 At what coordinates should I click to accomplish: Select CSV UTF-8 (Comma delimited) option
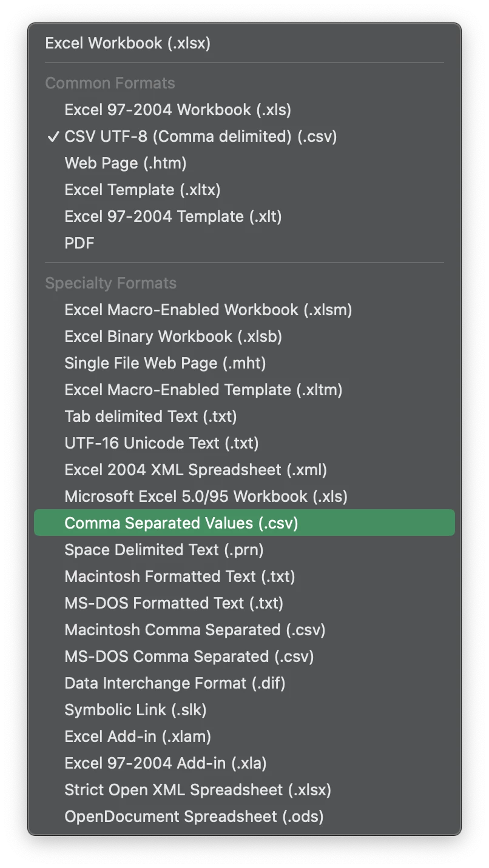click(x=244, y=136)
